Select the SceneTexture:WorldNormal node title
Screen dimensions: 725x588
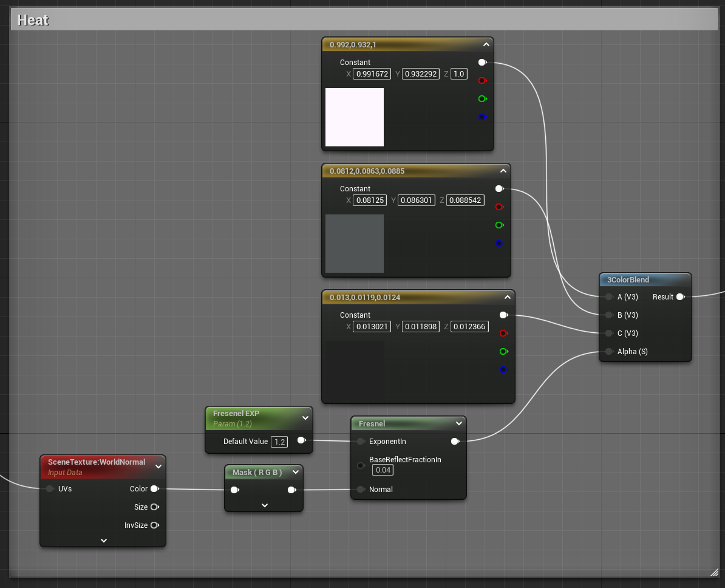point(97,462)
